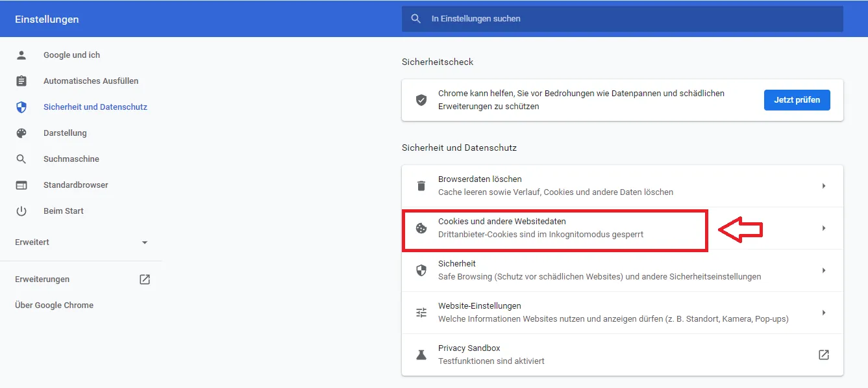The image size is (868, 388).
Task: Expand the Erweitert section arrow
Action: point(145,242)
